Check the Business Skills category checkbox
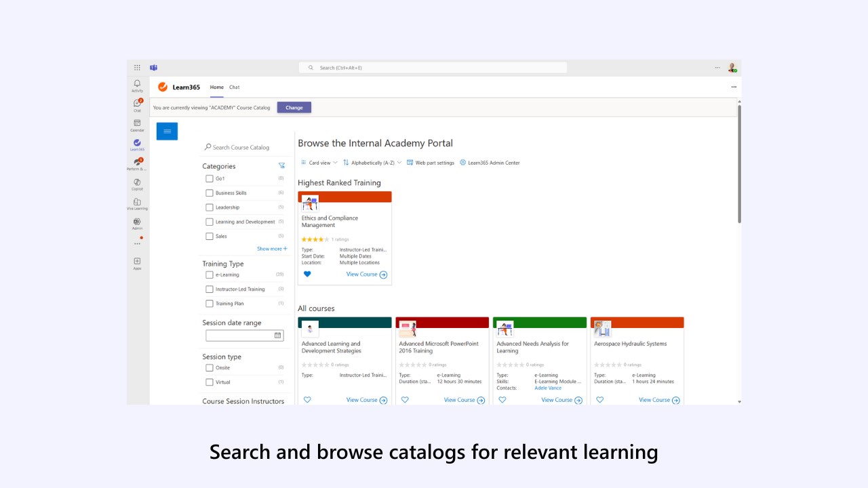868x488 pixels. tap(210, 193)
